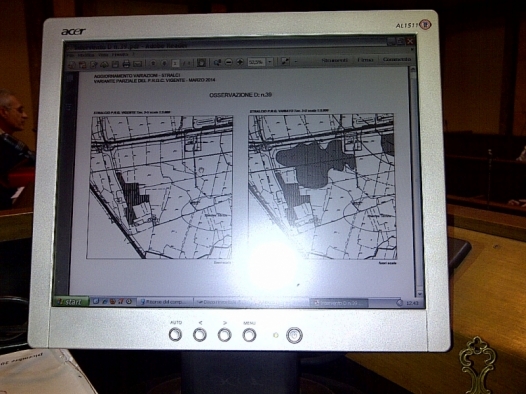Image resolution: width=526 pixels, height=394 pixels.
Task: Open the Strumenti panel
Action: (334, 60)
